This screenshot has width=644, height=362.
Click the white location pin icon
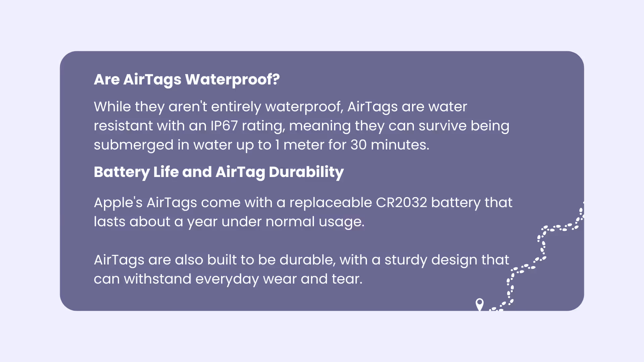pos(480,304)
